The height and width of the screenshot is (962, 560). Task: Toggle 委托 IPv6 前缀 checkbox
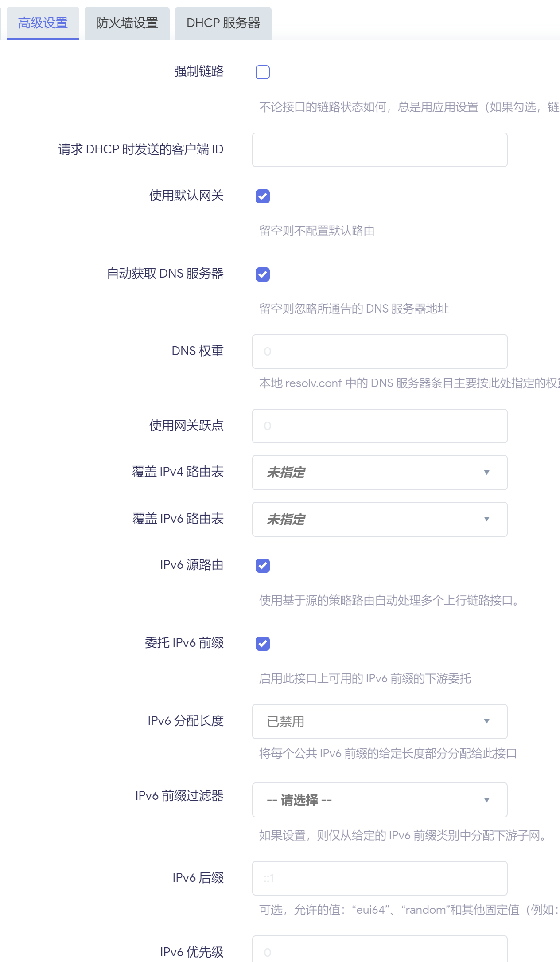(263, 643)
